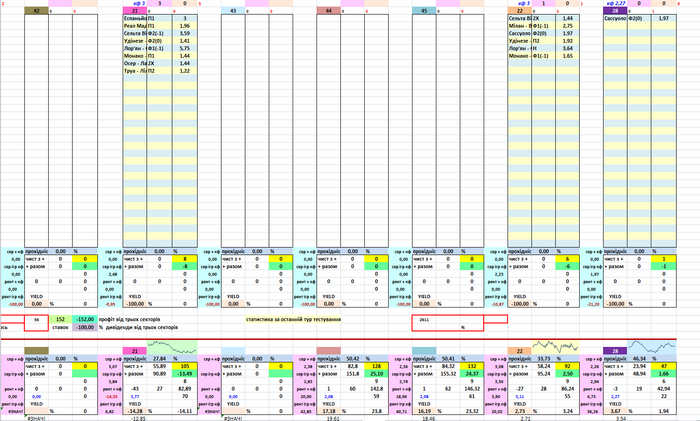Select the green cell showing -152,00
700x421 pixels.
point(85,319)
